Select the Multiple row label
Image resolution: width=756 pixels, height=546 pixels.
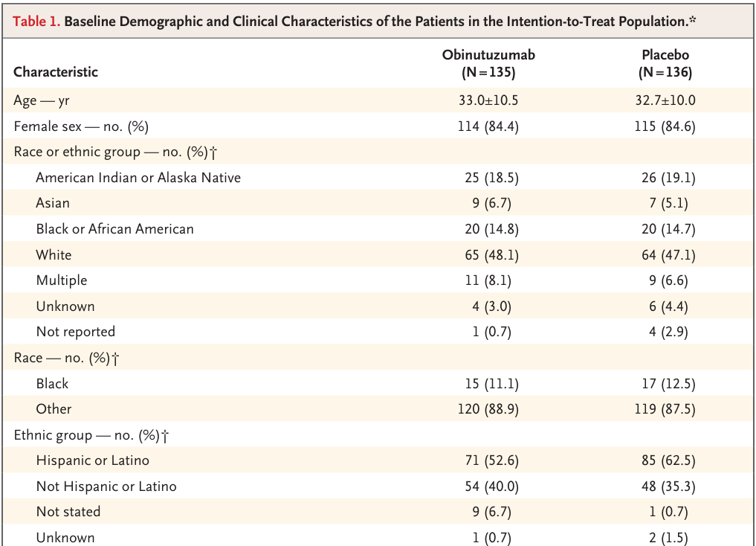tap(62, 280)
